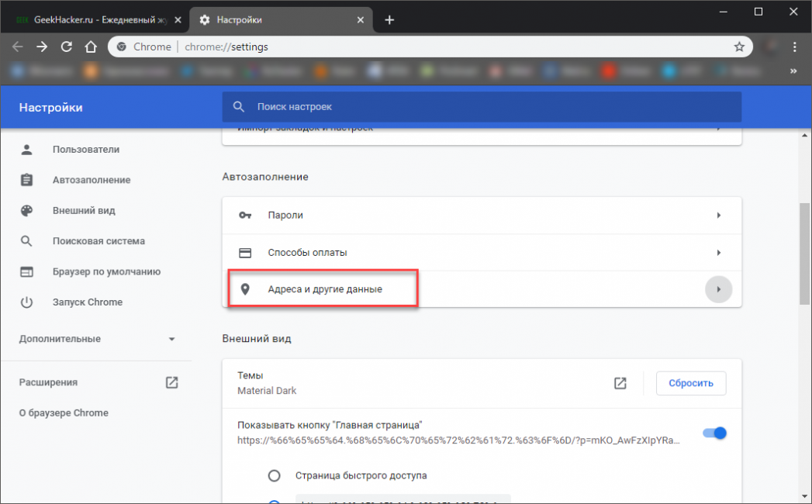Screen dimensions: 812x504
Task: Switch to the GeekHacker.ru tab
Action: (x=97, y=19)
